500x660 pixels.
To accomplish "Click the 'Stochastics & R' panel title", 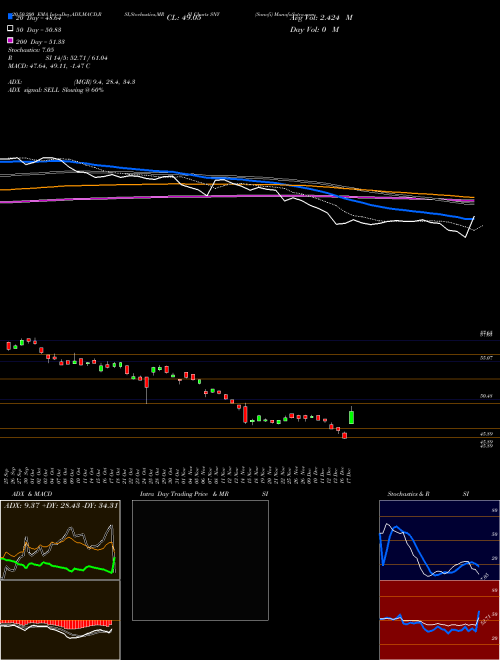I will pos(408,494).
